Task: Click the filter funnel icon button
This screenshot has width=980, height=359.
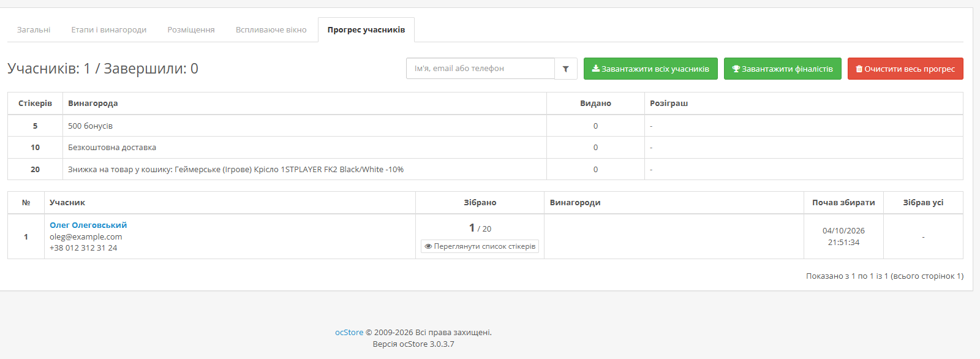Action: click(x=566, y=69)
